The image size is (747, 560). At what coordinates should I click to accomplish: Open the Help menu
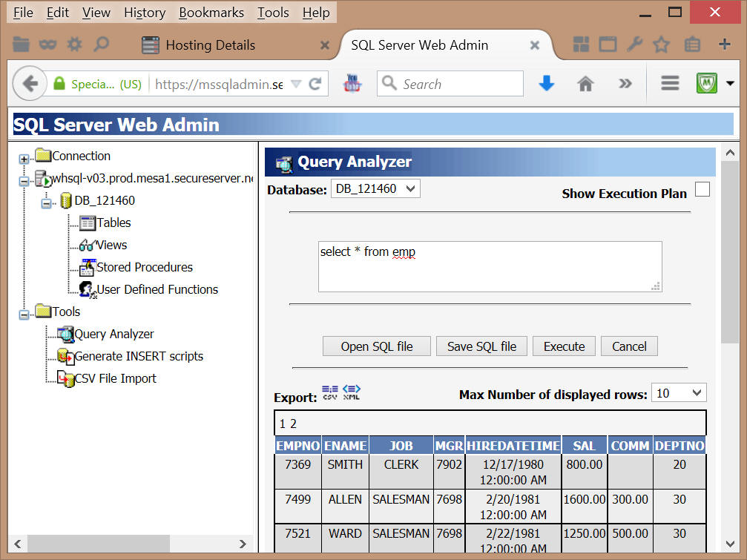316,13
